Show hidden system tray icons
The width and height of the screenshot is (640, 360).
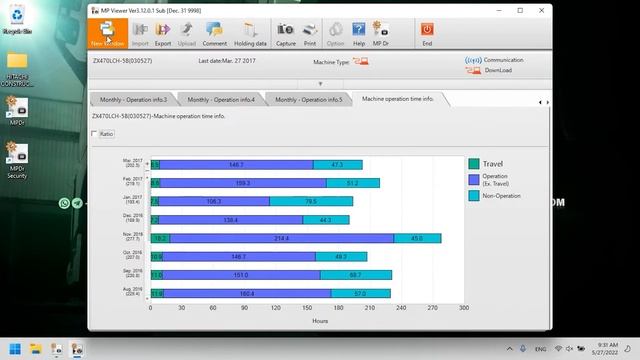509,349
